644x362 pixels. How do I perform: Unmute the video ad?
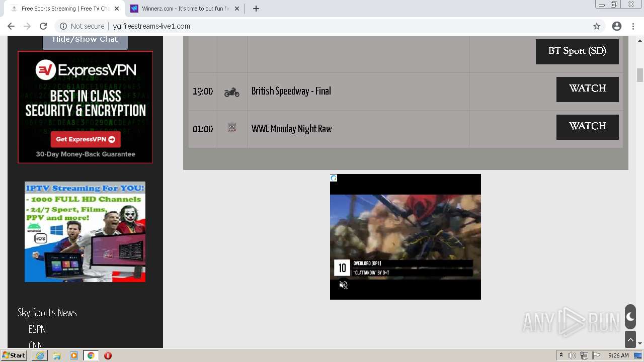(344, 285)
